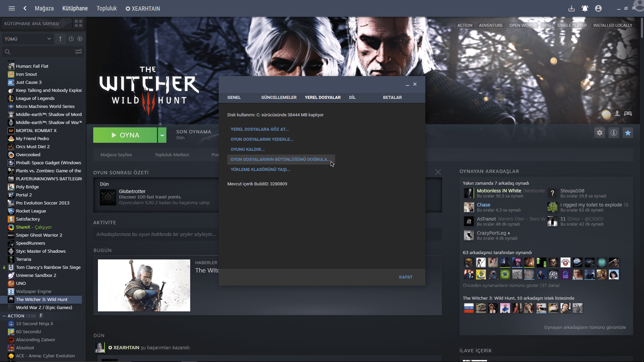644x362 pixels.
Task: Open the downloads icon in header
Action: [x=572, y=8]
